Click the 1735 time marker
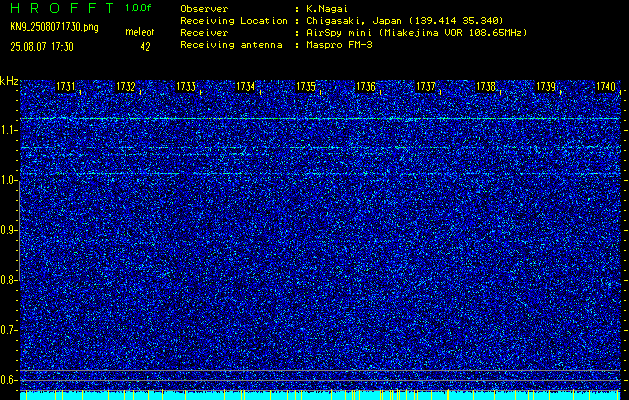The height and width of the screenshot is (400, 629). tap(306, 87)
